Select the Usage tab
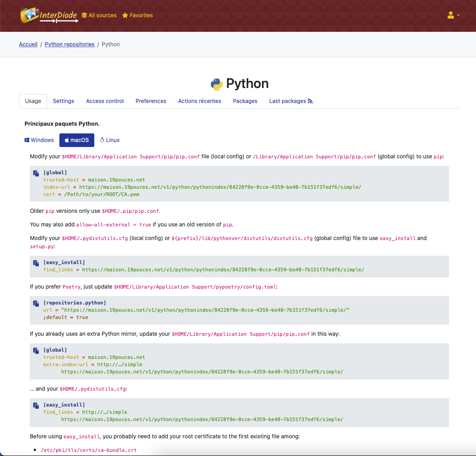 click(33, 101)
